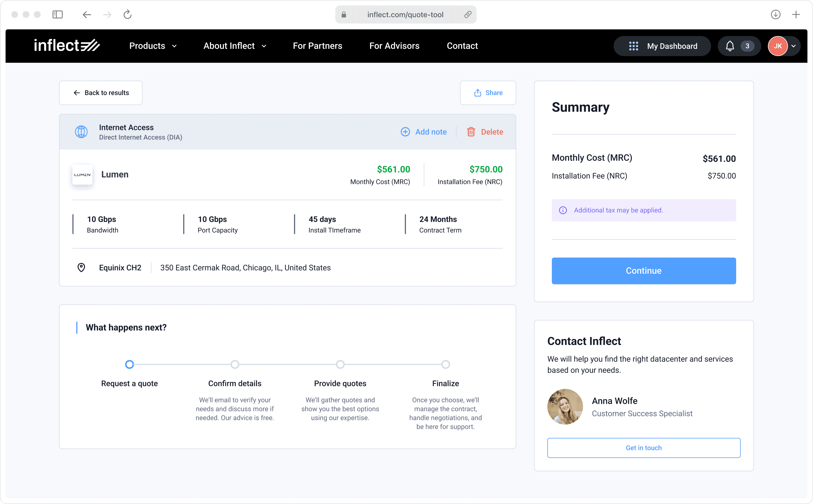This screenshot has width=813, height=504.
Task: Click the globe icon beside Internet Access
Action: (x=81, y=132)
